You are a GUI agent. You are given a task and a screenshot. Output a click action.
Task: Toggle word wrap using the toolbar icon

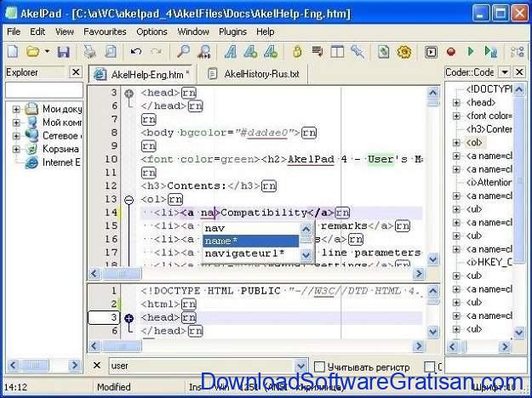click(317, 52)
